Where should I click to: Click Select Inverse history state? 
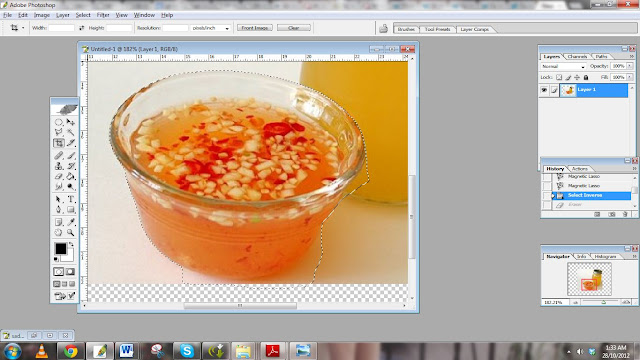[591, 196]
